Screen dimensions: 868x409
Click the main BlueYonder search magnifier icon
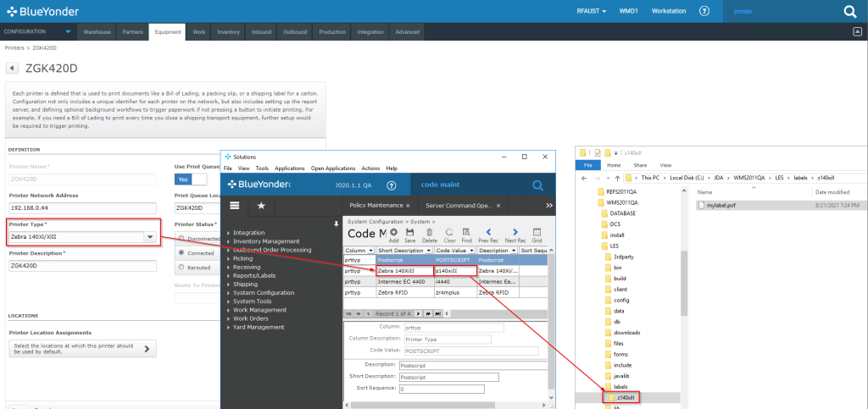(849, 12)
